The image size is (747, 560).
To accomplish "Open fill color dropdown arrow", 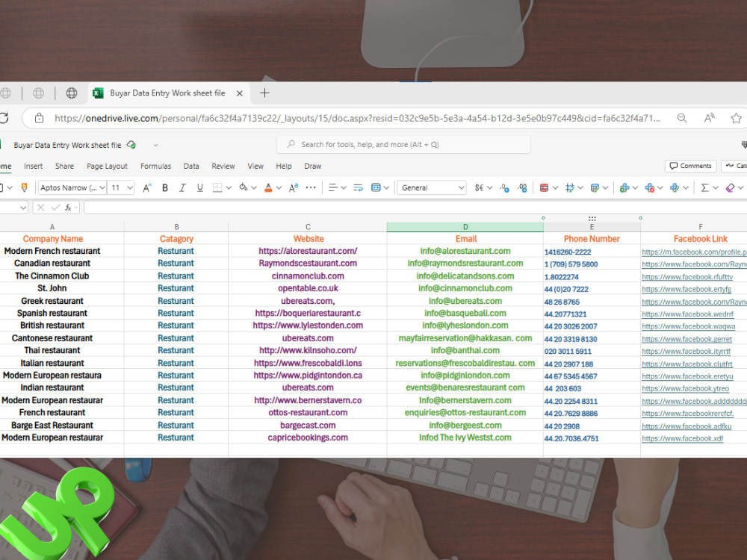I will pos(254,187).
